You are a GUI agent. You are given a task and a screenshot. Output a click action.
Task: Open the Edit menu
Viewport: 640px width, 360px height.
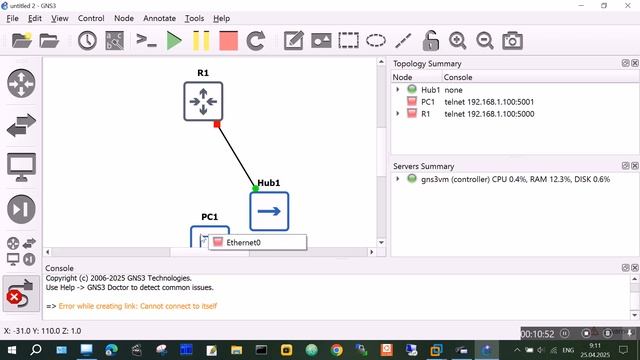[x=35, y=18]
